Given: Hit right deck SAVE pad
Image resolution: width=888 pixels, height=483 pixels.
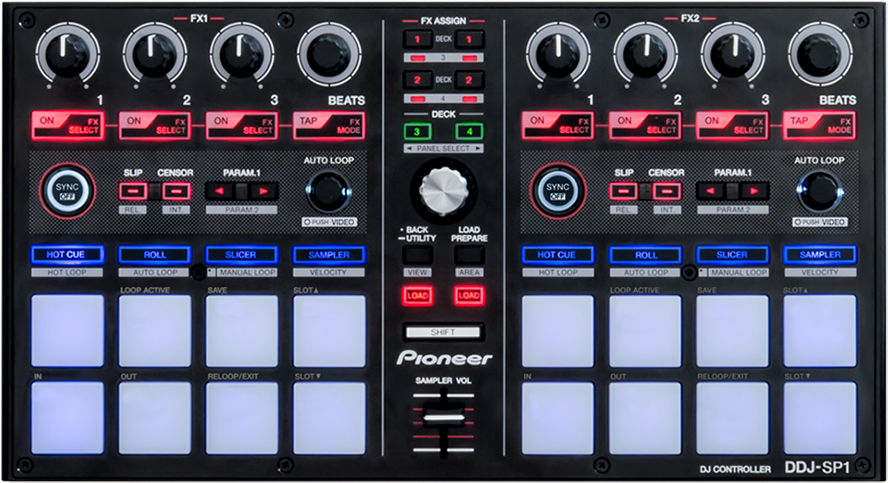Looking at the screenshot, I should pos(733,331).
